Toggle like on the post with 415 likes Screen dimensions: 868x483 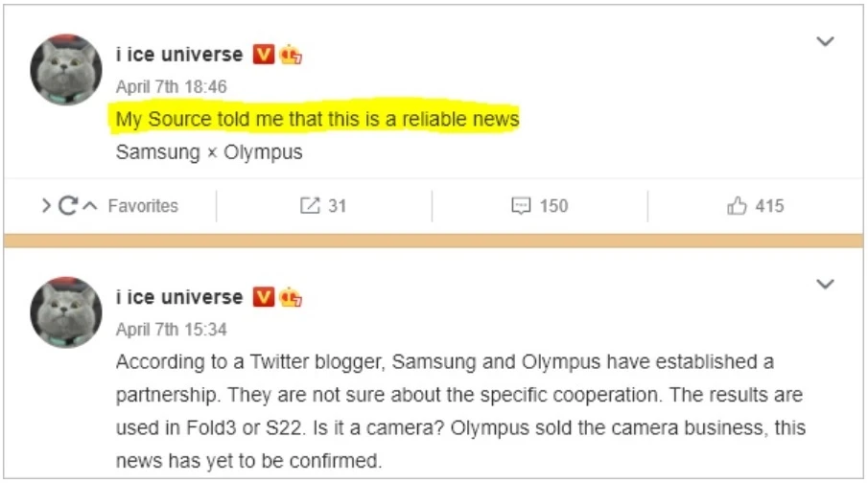point(737,206)
